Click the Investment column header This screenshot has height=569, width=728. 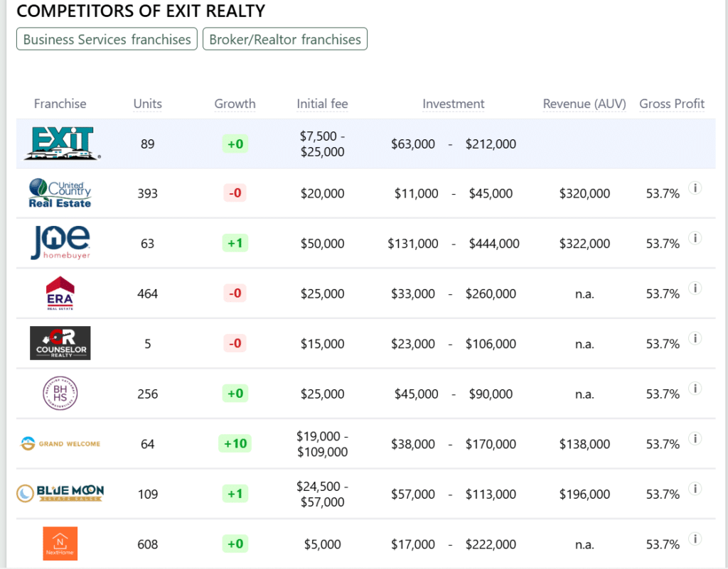[x=453, y=104]
